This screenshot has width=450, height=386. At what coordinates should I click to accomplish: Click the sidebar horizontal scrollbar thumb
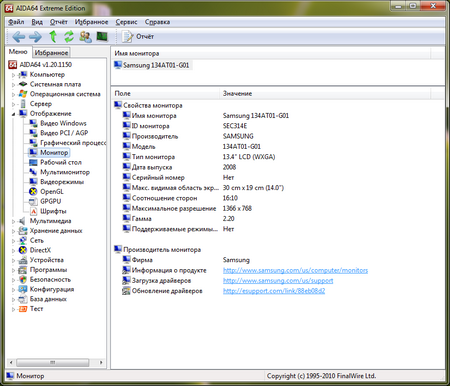tap(52, 362)
